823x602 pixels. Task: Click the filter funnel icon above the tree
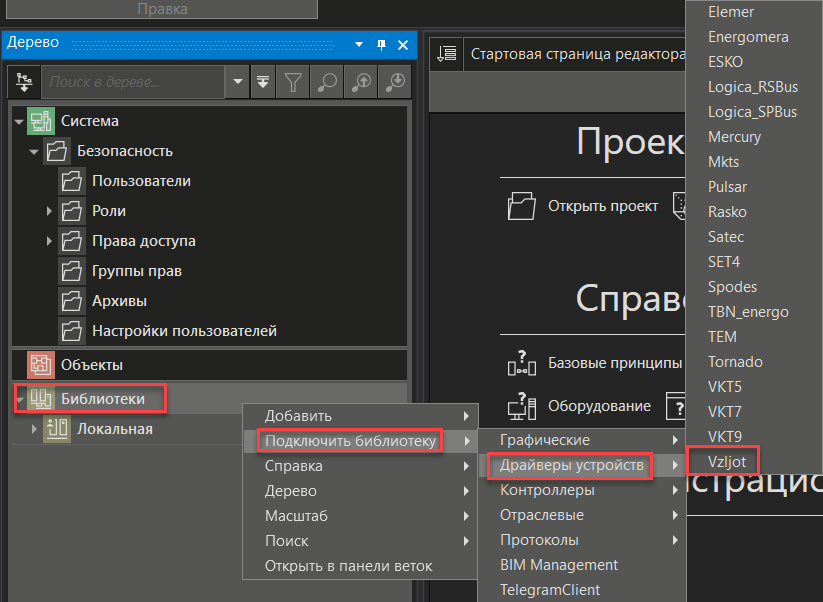(292, 82)
